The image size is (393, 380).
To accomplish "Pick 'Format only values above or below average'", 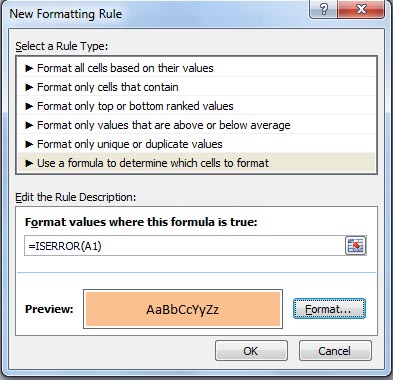I will [196, 125].
